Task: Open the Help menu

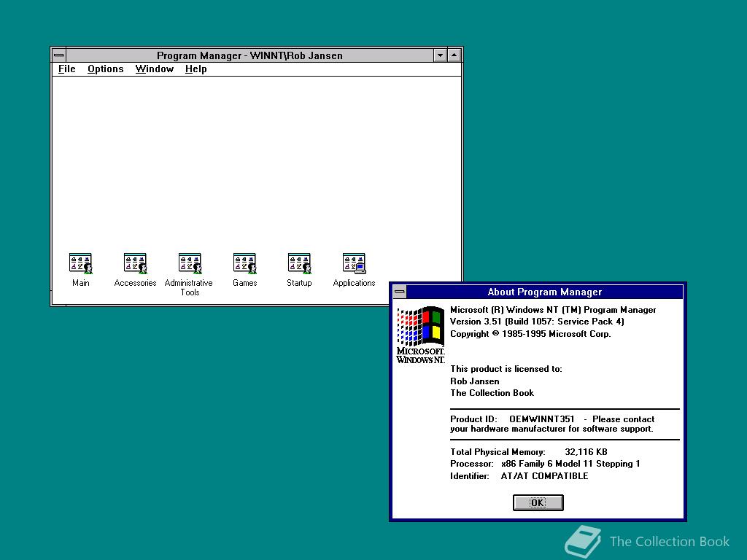Action: click(x=195, y=69)
